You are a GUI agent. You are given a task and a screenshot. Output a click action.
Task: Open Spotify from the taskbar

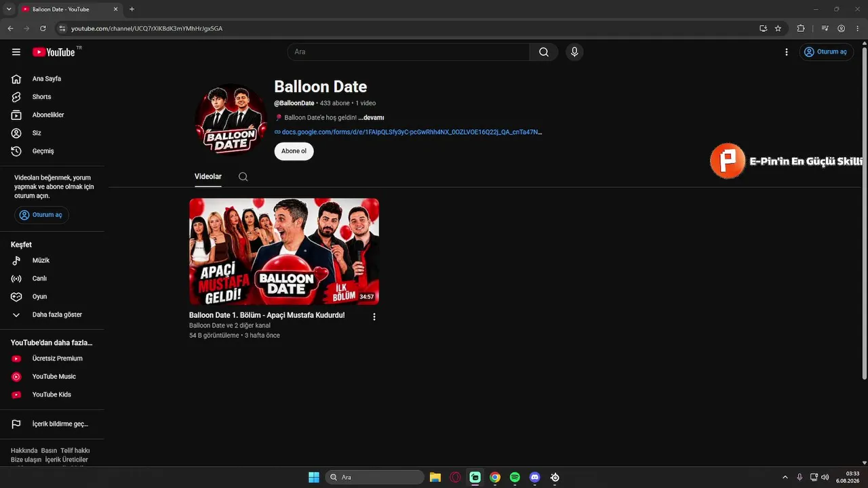click(515, 477)
